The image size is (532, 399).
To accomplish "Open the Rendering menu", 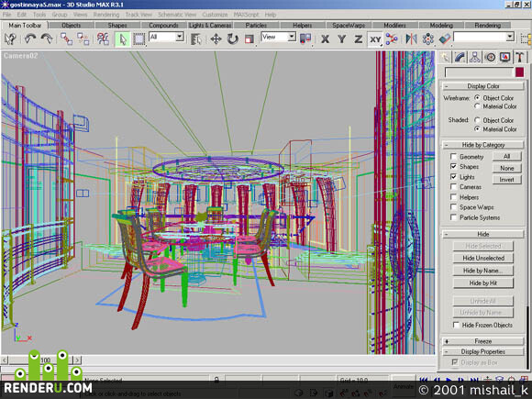I will (106, 15).
